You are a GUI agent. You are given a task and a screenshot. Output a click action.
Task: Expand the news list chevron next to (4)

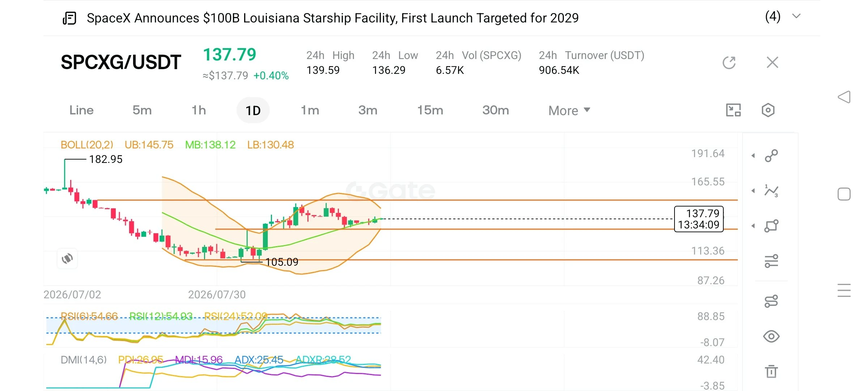796,16
